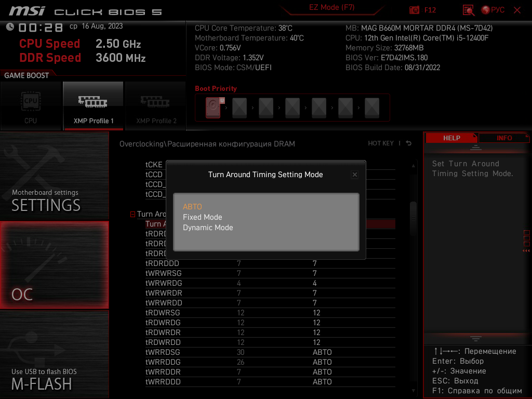532x399 pixels.
Task: Select the third boot priority slot
Action: click(x=266, y=108)
